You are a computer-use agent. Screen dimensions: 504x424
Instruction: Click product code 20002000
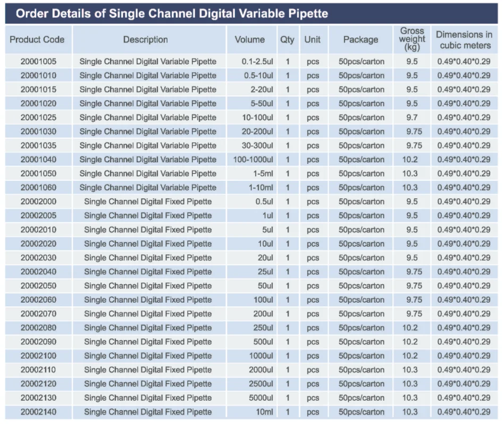click(38, 202)
